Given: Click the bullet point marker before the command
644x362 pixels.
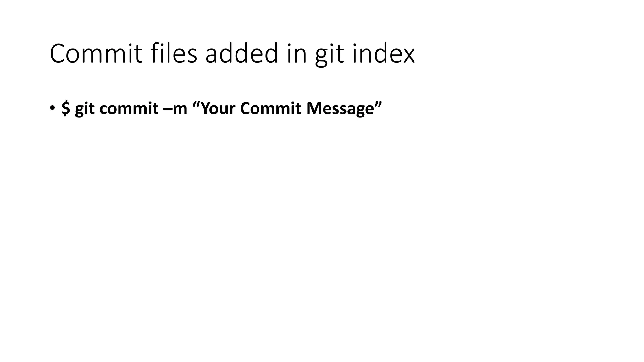Looking at the screenshot, I should click(x=52, y=108).
